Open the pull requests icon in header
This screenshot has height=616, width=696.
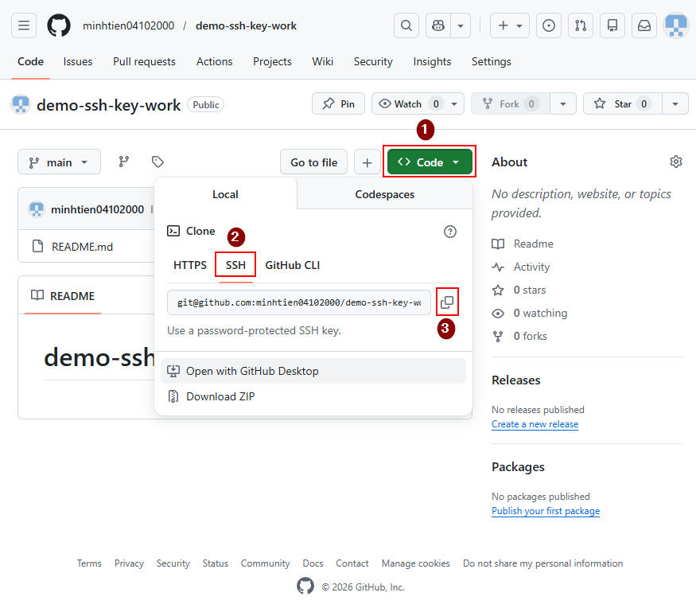coord(580,25)
